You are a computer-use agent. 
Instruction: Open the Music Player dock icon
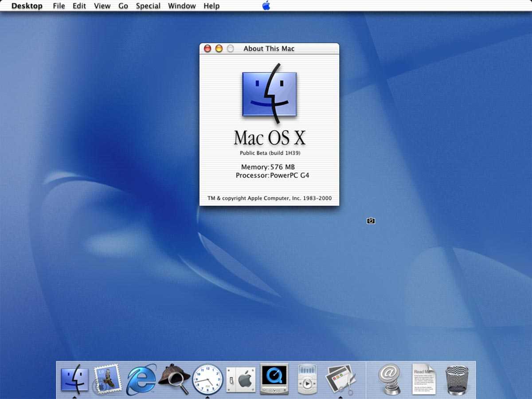click(307, 379)
